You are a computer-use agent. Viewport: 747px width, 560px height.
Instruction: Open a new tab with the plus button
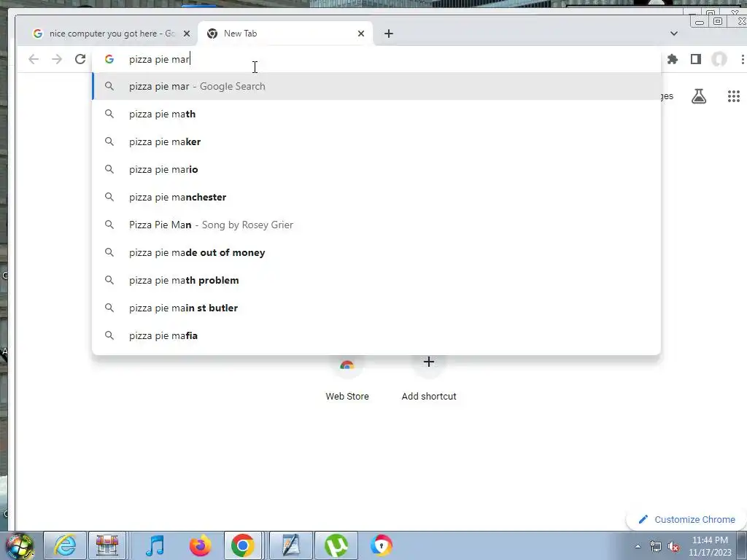point(389,34)
